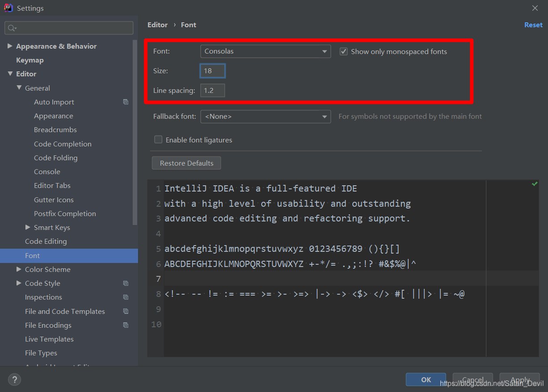Screen dimensions: 548x392
Task: Click the settings search box
Action: pos(69,28)
